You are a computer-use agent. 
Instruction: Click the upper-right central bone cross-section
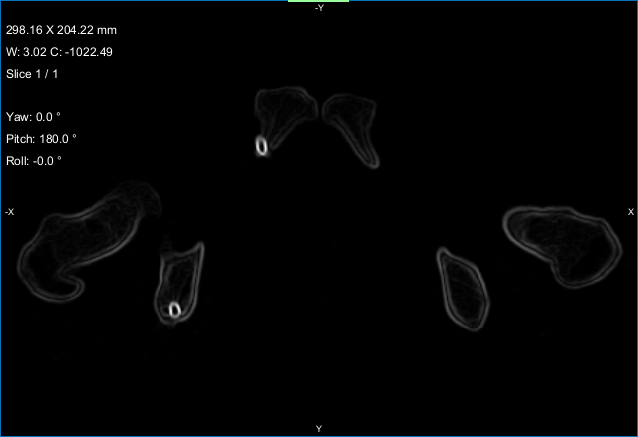tap(354, 125)
